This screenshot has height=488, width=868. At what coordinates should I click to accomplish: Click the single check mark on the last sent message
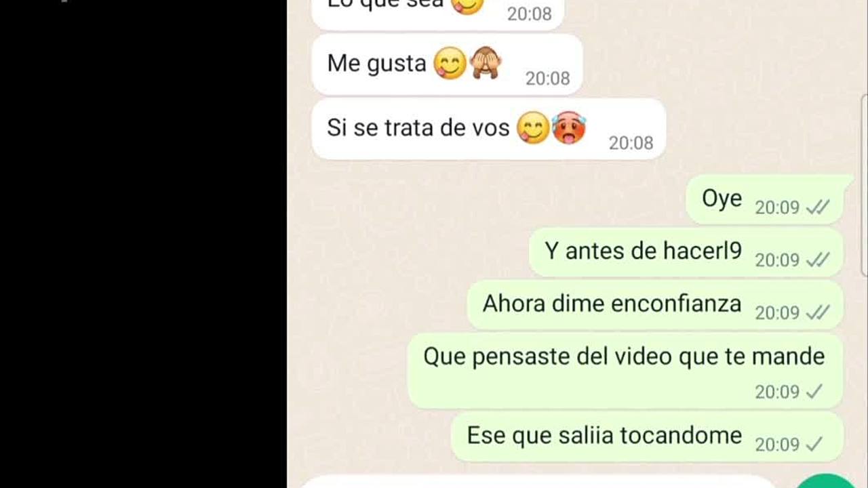pos(814,445)
